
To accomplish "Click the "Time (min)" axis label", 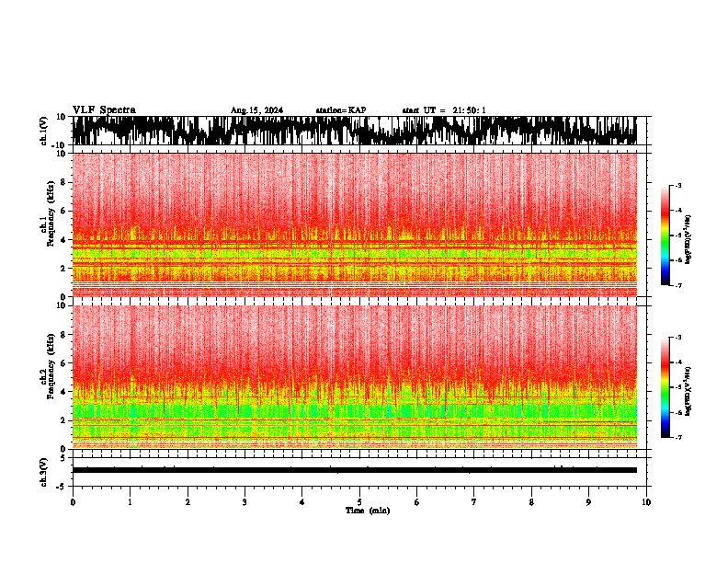I will (x=368, y=511).
